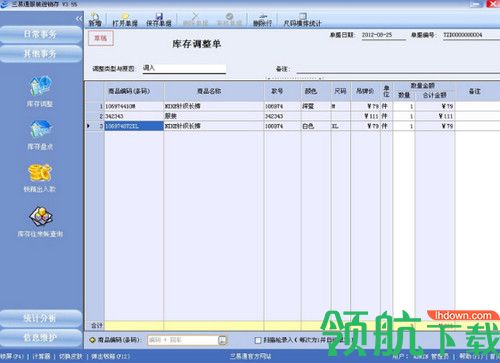500x363 pixels.
Task: Save the document via 保存单据 icon
Action: click(x=159, y=20)
